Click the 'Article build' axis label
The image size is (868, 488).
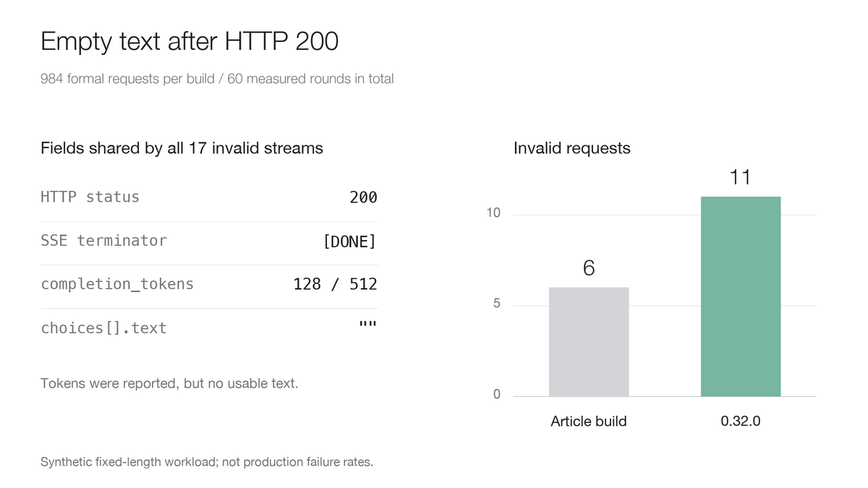[589, 421]
